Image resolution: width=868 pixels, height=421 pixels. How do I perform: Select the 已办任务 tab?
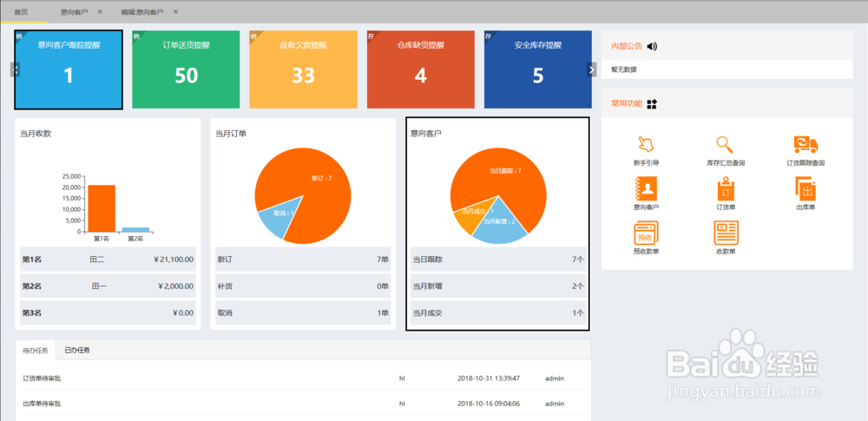tap(77, 350)
